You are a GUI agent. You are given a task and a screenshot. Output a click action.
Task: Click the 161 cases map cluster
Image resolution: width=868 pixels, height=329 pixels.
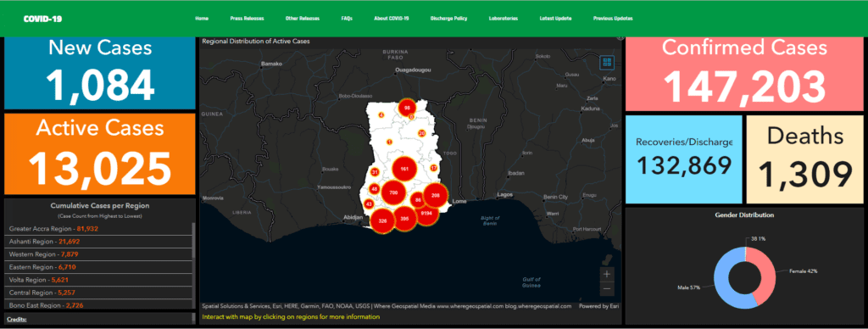(x=404, y=169)
